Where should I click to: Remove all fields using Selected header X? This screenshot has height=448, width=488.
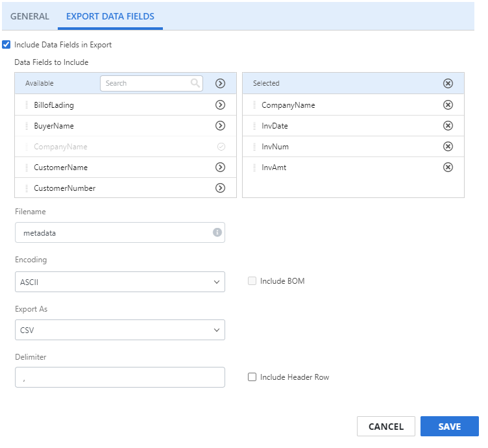(x=448, y=83)
